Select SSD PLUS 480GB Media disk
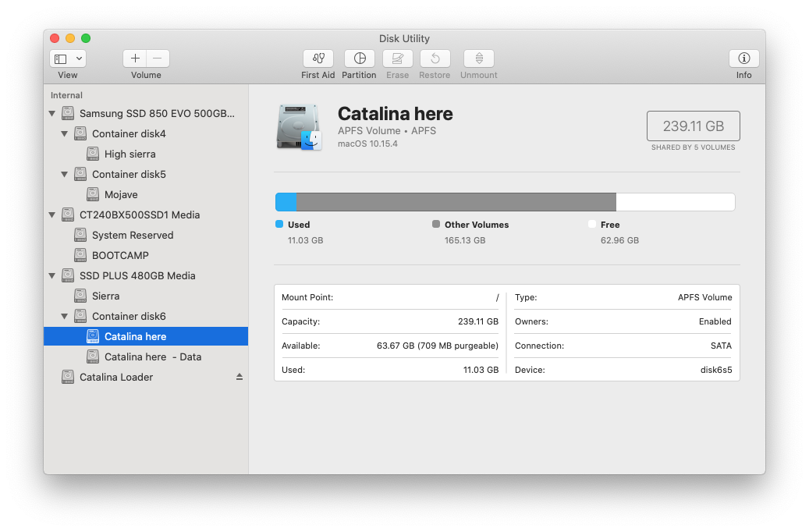The width and height of the screenshot is (809, 532). click(146, 276)
